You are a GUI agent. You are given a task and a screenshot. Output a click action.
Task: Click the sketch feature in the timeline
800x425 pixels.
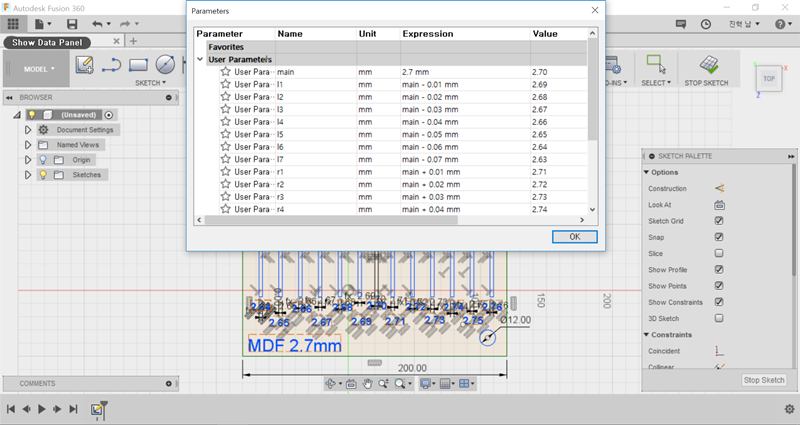96,409
